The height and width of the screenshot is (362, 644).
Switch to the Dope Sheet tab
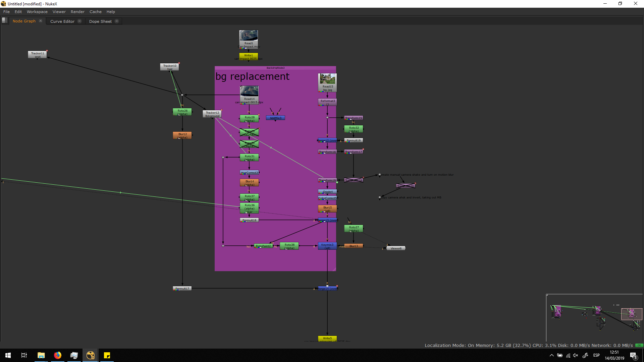tap(100, 21)
